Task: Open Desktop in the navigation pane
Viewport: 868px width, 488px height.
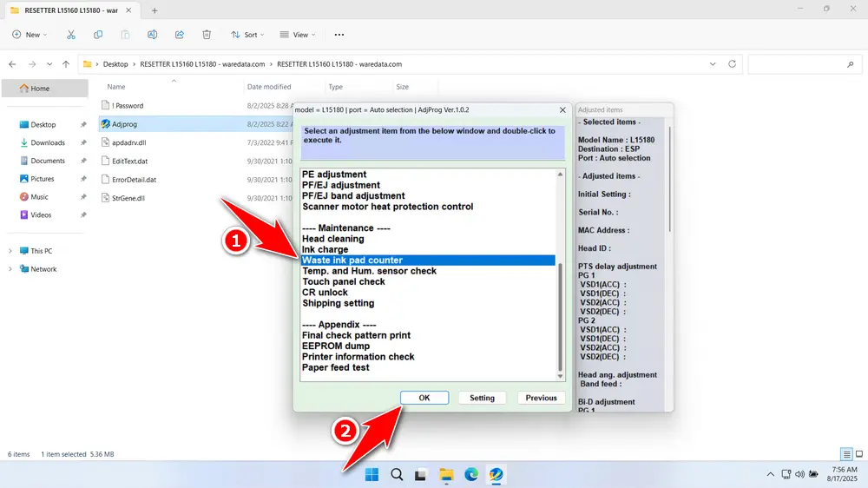Action: (43, 125)
